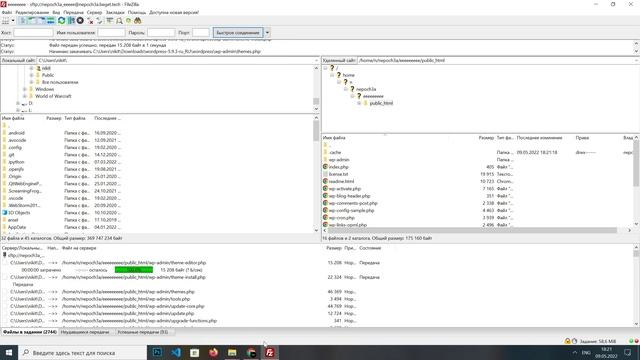Toggle processing of the transfer queue
This screenshot has height=360, width=640.
click(71, 20)
